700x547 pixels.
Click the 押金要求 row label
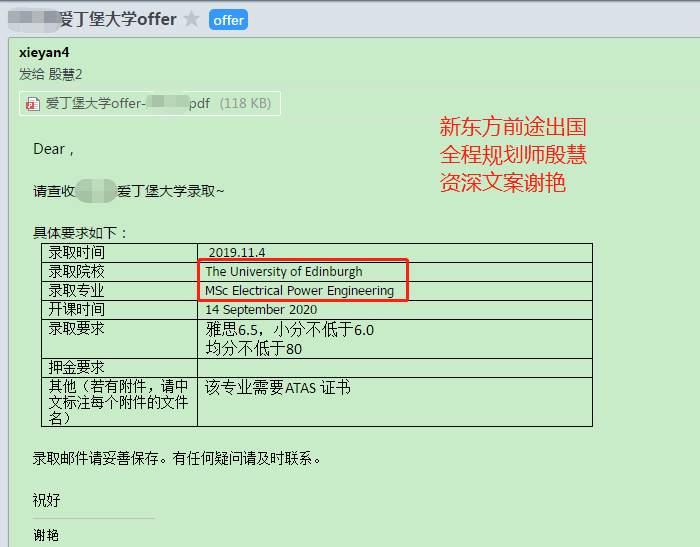pyautogui.click(x=76, y=367)
